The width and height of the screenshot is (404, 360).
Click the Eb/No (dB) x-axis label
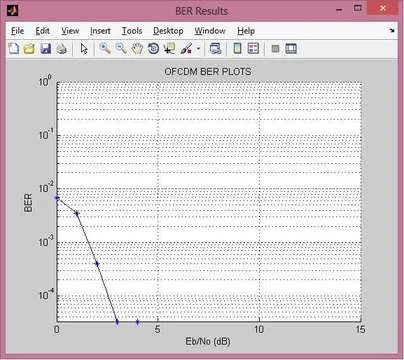tap(208, 341)
